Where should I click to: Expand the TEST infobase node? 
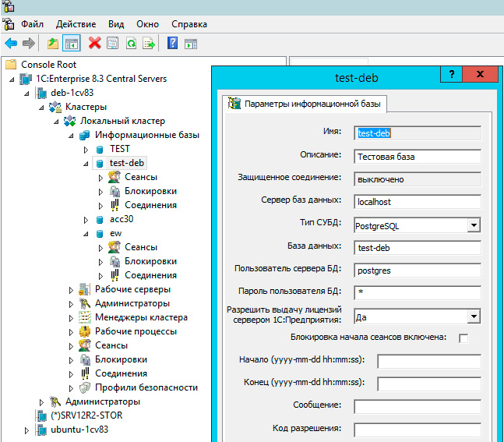click(x=86, y=149)
